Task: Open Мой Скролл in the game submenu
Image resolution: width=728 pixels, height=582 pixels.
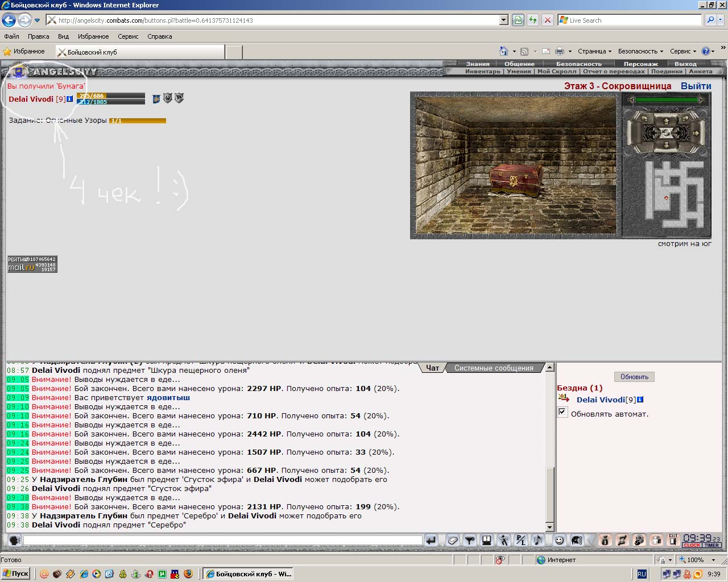Action: point(557,72)
